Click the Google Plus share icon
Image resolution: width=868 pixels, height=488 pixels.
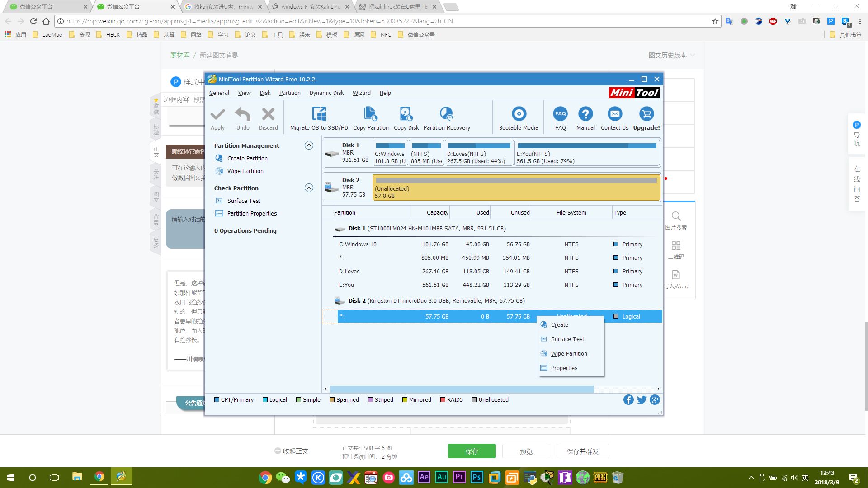[655, 400]
